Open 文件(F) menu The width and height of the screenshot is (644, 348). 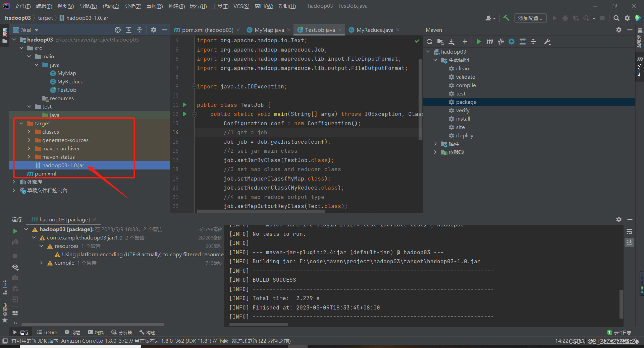pos(22,6)
